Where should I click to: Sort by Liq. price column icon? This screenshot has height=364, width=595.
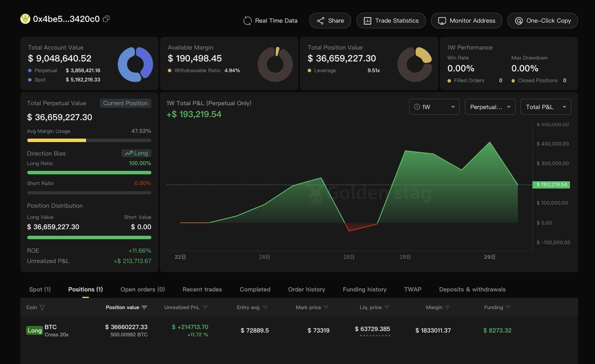(x=387, y=307)
